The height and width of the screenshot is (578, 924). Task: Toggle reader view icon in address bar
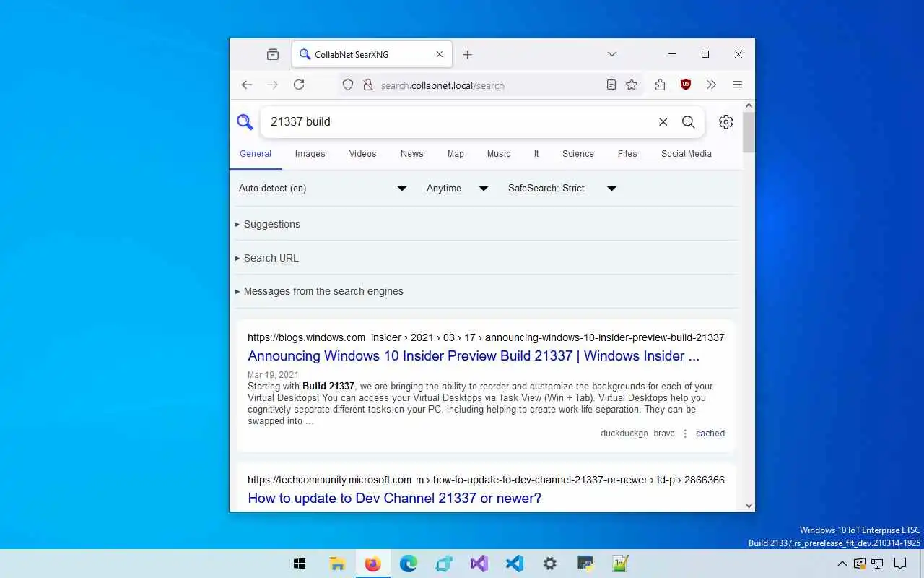point(611,85)
